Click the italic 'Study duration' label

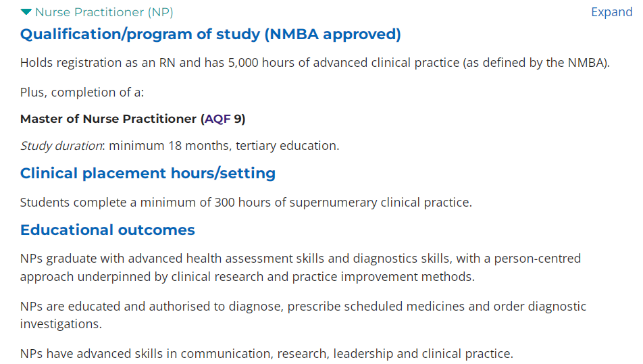click(x=61, y=146)
